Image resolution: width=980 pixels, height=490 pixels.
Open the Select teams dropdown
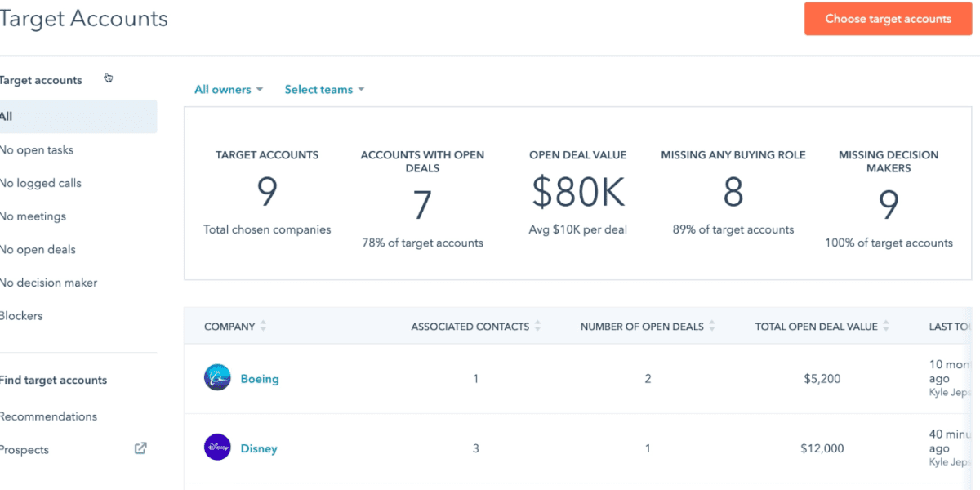(x=324, y=89)
